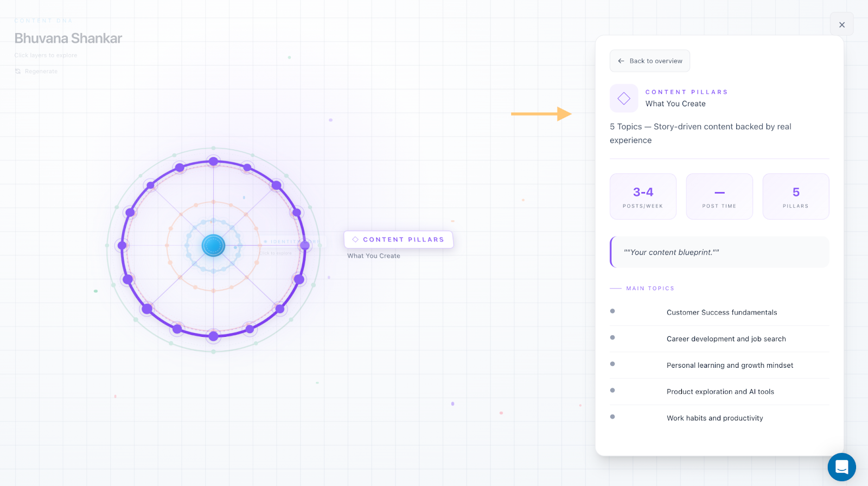The height and width of the screenshot is (486, 868).
Task: Click the "CONTENT PILLARS" title in the side panel
Action: tap(686, 92)
